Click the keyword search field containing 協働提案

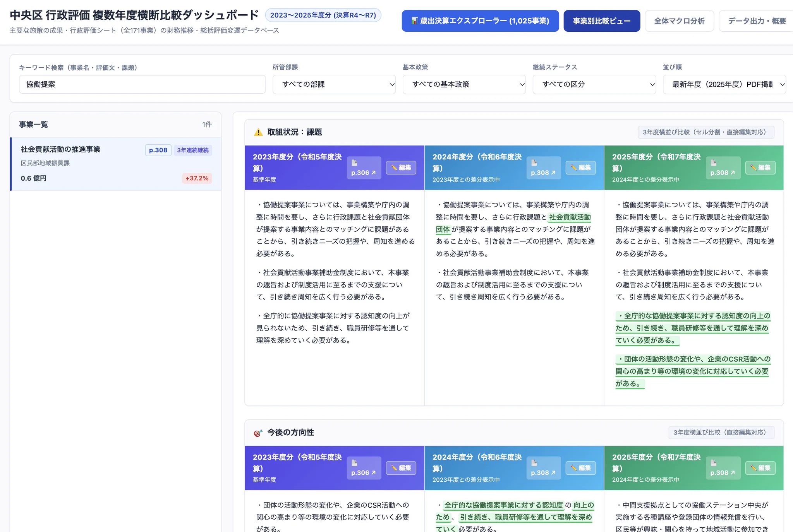(x=142, y=84)
